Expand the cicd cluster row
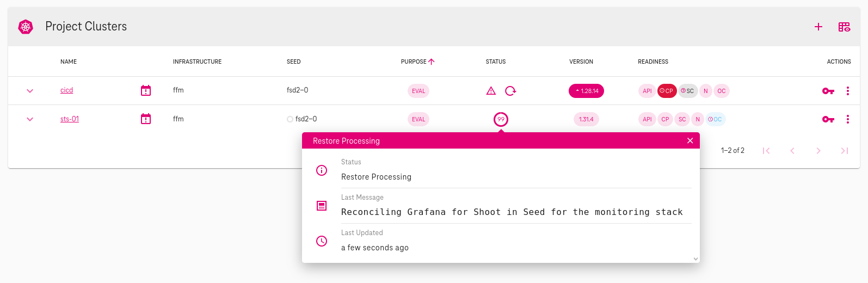The width and height of the screenshot is (868, 283). click(30, 91)
